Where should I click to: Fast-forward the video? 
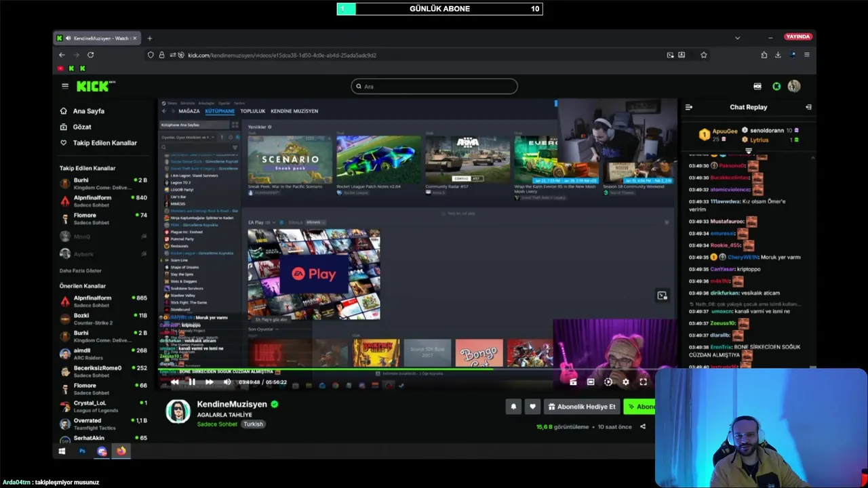[x=209, y=382]
